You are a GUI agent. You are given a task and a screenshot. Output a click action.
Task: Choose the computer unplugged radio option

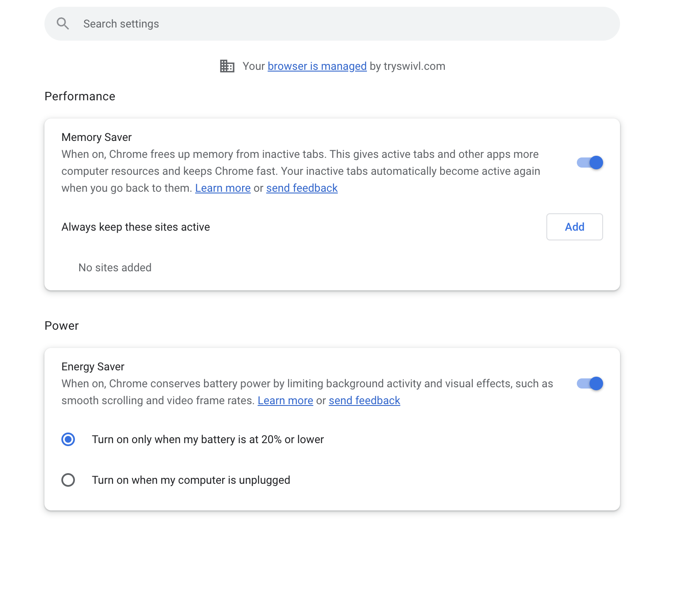[x=68, y=480]
